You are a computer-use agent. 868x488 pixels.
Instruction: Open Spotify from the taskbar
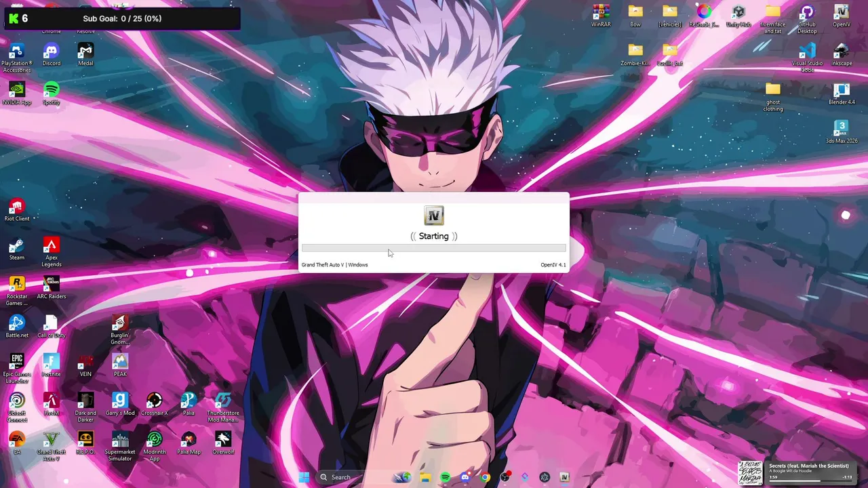[x=445, y=477]
